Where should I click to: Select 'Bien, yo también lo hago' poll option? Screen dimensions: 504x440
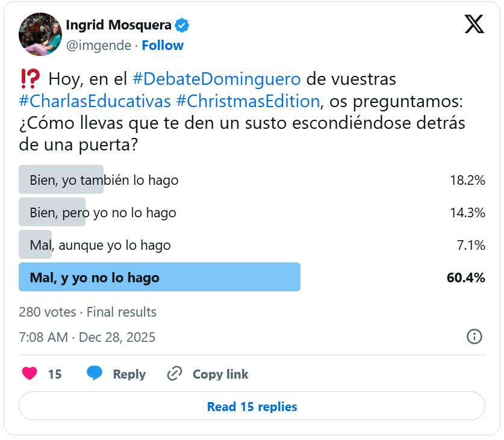pyautogui.click(x=104, y=180)
